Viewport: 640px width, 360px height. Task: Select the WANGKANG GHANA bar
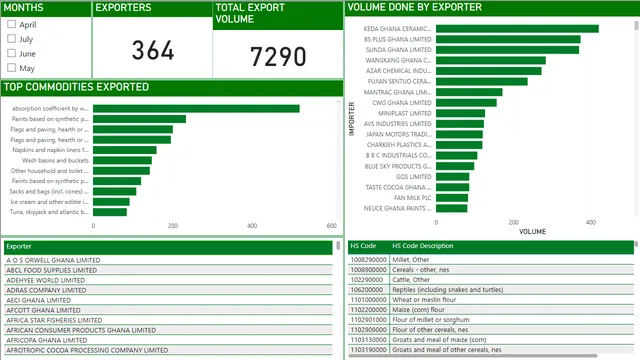491,60
